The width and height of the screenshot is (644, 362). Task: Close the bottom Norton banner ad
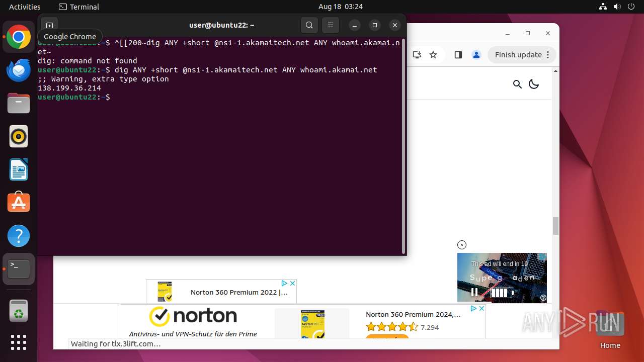[481, 309]
